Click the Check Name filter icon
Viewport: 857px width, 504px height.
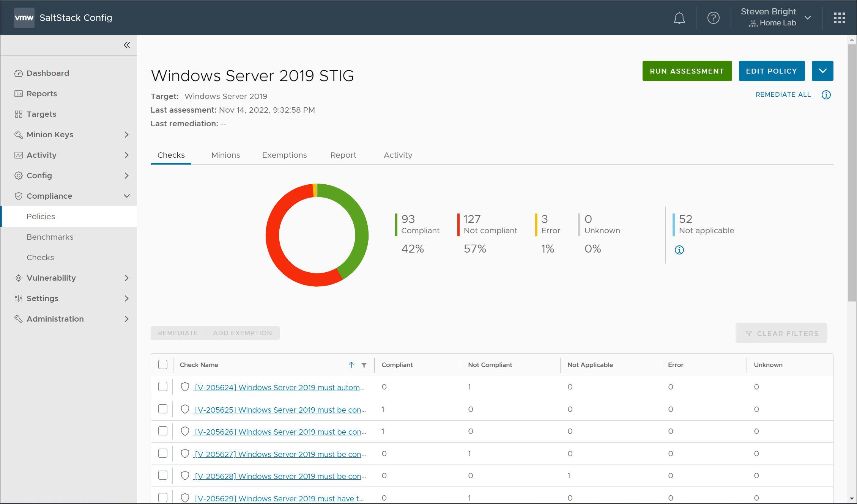pyautogui.click(x=364, y=365)
